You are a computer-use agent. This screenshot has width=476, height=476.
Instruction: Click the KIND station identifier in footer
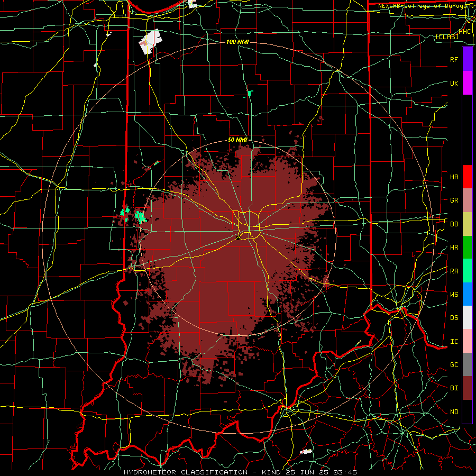(271, 472)
